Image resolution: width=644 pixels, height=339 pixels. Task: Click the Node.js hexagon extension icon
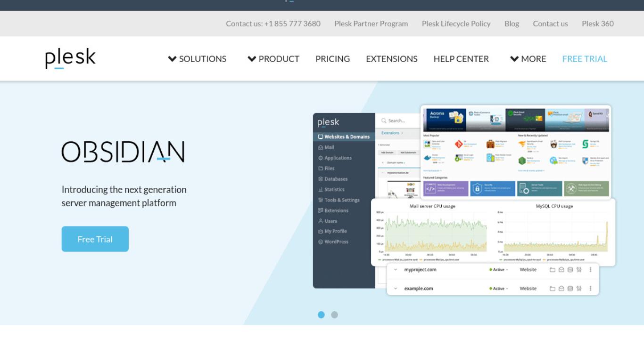click(x=522, y=161)
